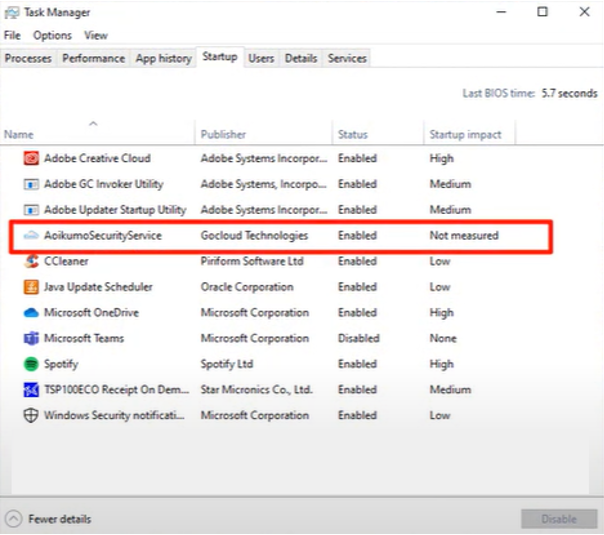Click the Fewer details link text
The width and height of the screenshot is (604, 535).
point(60,519)
